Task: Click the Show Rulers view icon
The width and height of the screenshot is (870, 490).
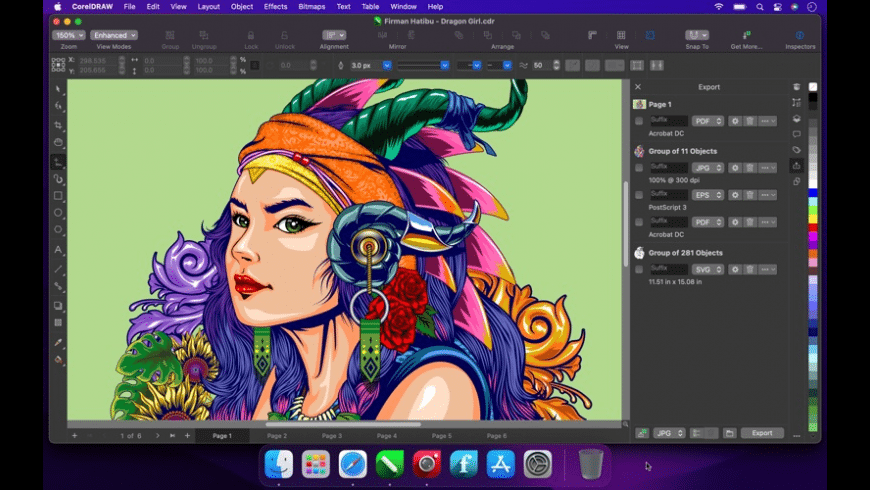Action: [x=593, y=36]
